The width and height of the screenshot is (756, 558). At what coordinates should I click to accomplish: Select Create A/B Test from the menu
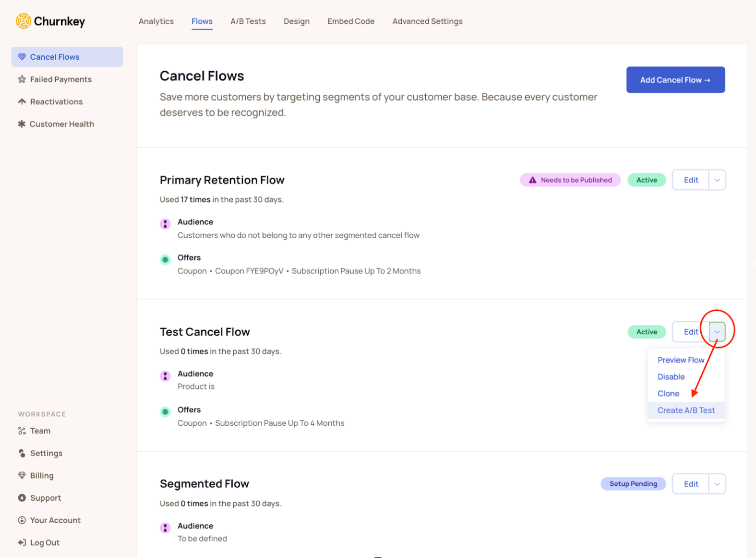pos(686,410)
